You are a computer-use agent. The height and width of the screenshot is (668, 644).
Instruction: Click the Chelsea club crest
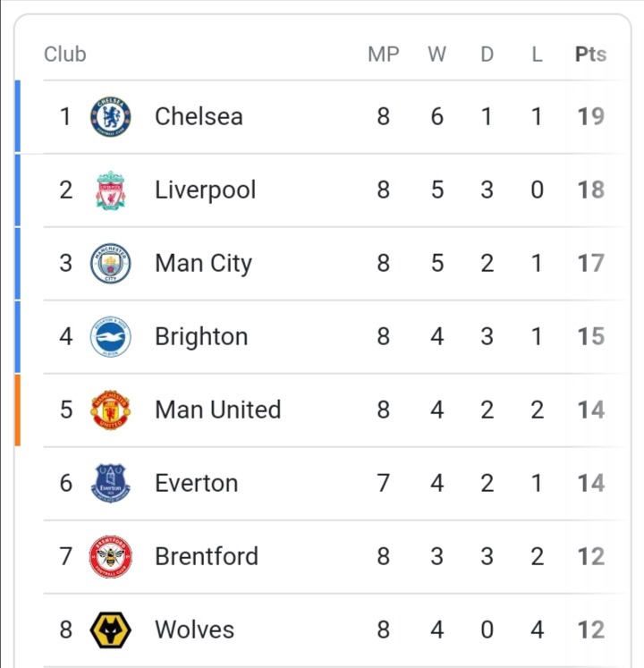(110, 116)
